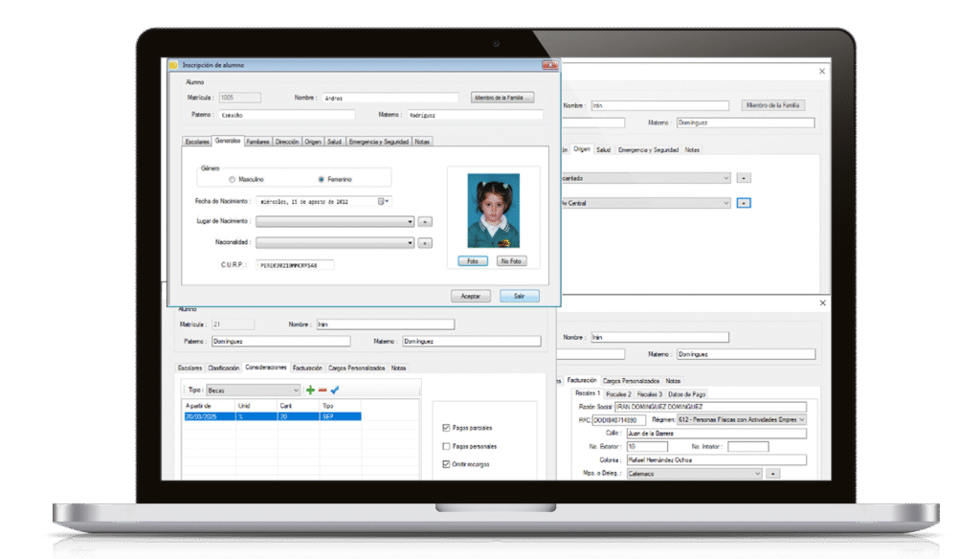This screenshot has width=980, height=559.
Task: Click the blue checkmark confirm icon
Action: [335, 390]
